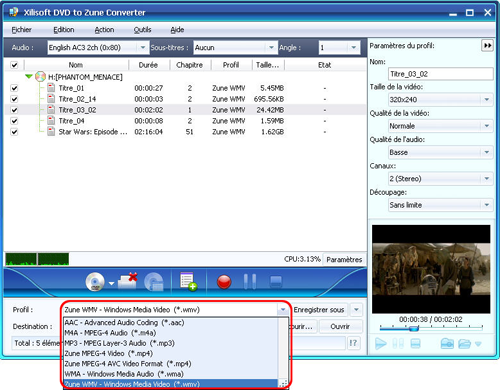Toggle the Profil dropdown arrow

pyautogui.click(x=283, y=310)
